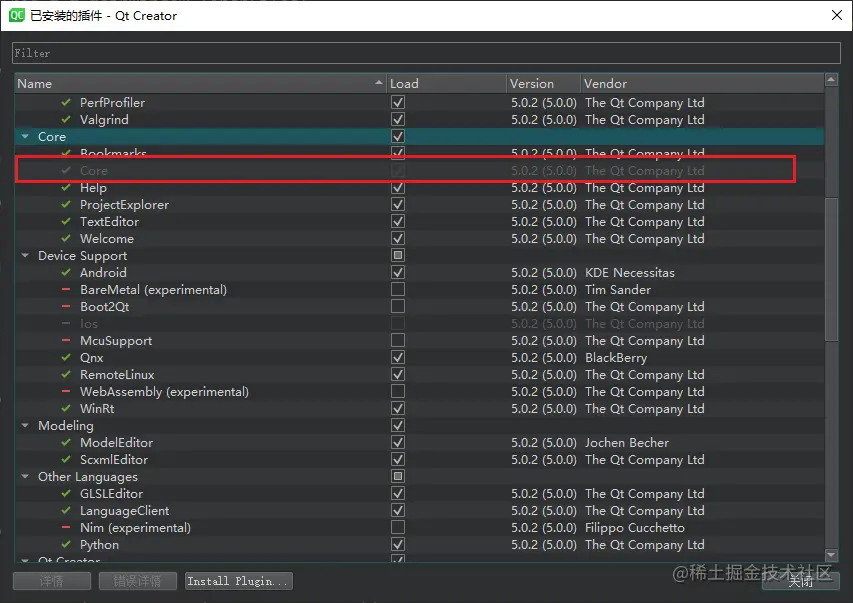Uncheck the Load box for PerfProfiler
This screenshot has width=853, height=603.
click(398, 102)
